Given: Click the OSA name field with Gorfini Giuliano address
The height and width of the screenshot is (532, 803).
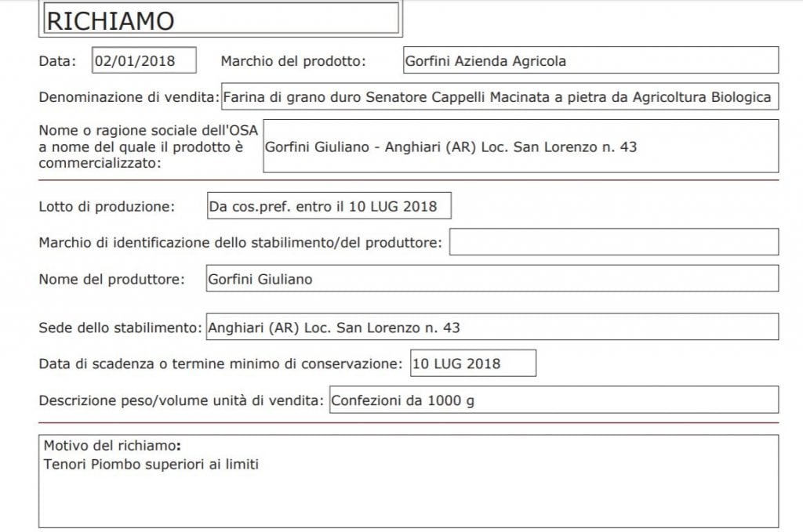Looking at the screenshot, I should click(x=521, y=147).
